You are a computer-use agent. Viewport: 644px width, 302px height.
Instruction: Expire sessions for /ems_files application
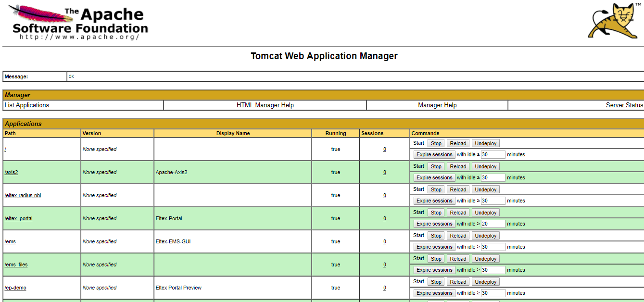coord(434,270)
